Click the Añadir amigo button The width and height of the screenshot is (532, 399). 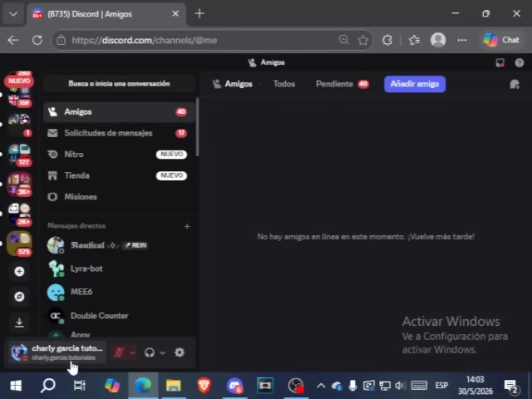pyautogui.click(x=415, y=84)
